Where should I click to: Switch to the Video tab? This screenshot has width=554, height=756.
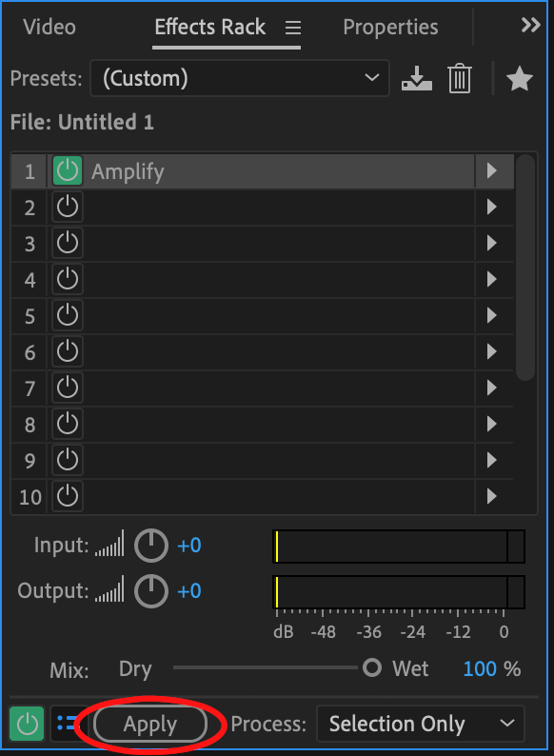(x=49, y=27)
